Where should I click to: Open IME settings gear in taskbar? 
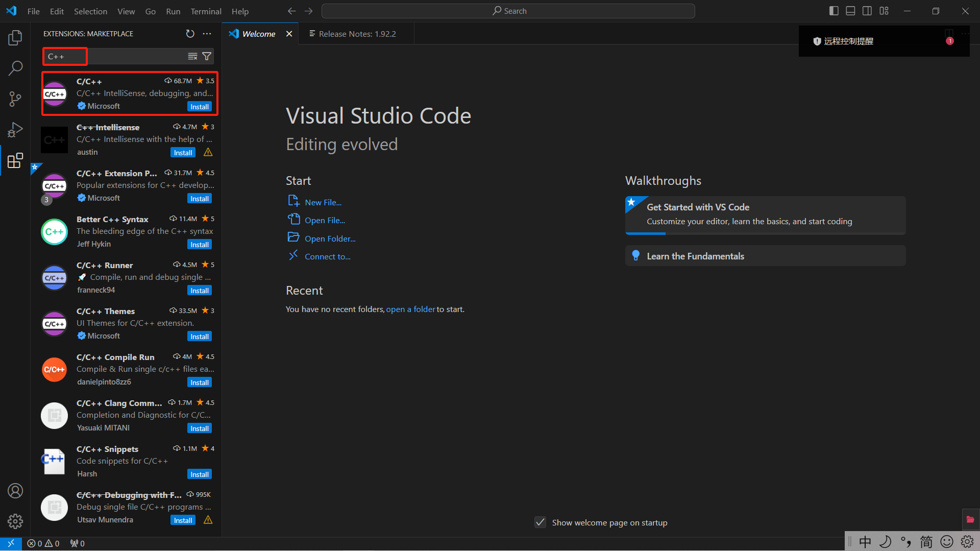click(x=967, y=541)
